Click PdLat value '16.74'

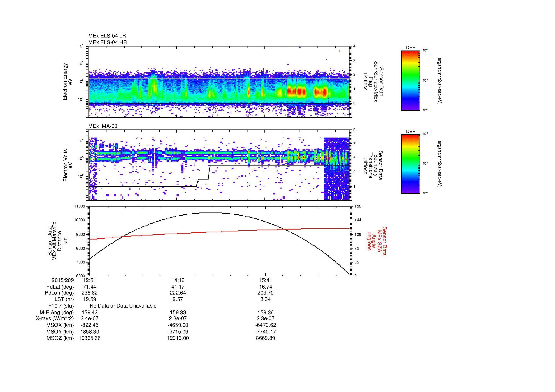pyautogui.click(x=266, y=287)
